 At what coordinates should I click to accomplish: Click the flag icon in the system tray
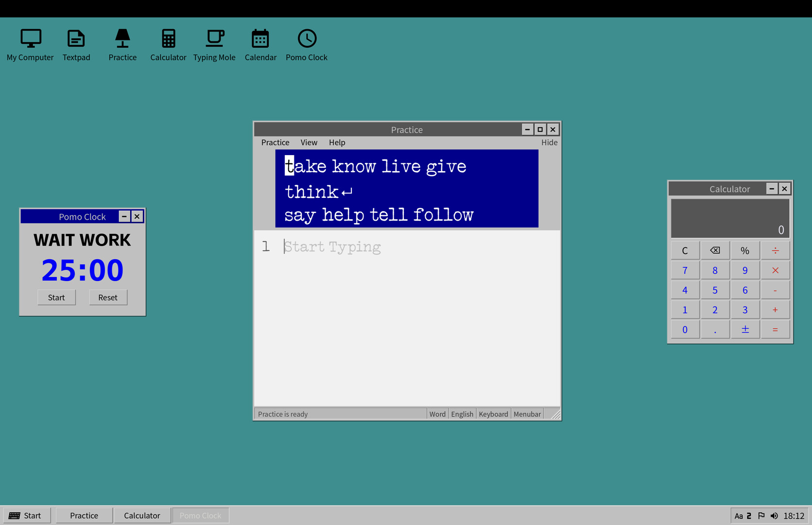tap(761, 515)
